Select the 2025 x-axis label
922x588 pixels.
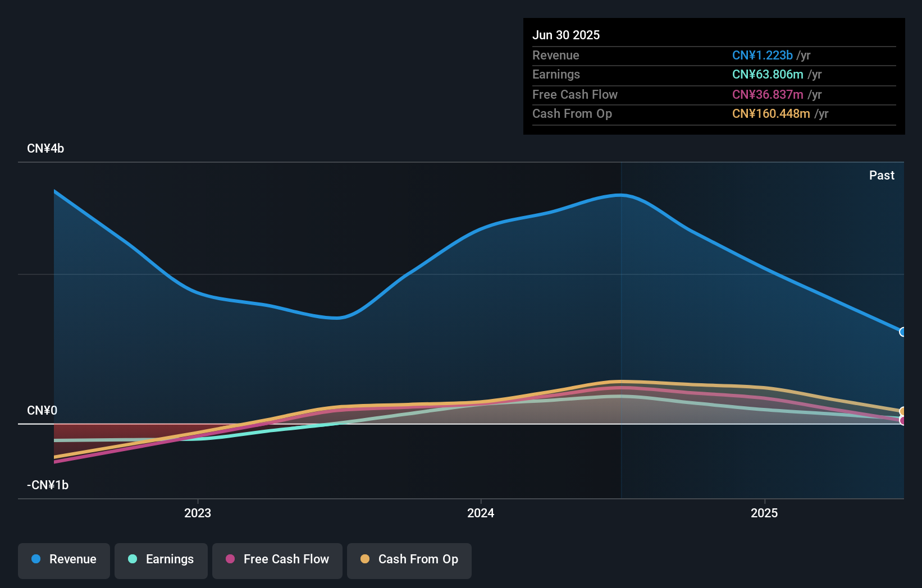[x=764, y=513]
